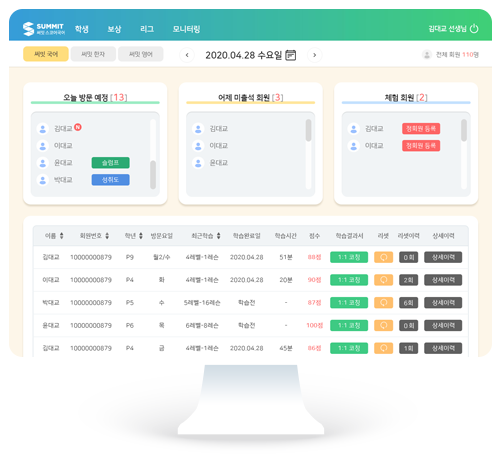Click the SUMMIT logo
This screenshot has height=454, width=501.
click(x=43, y=29)
